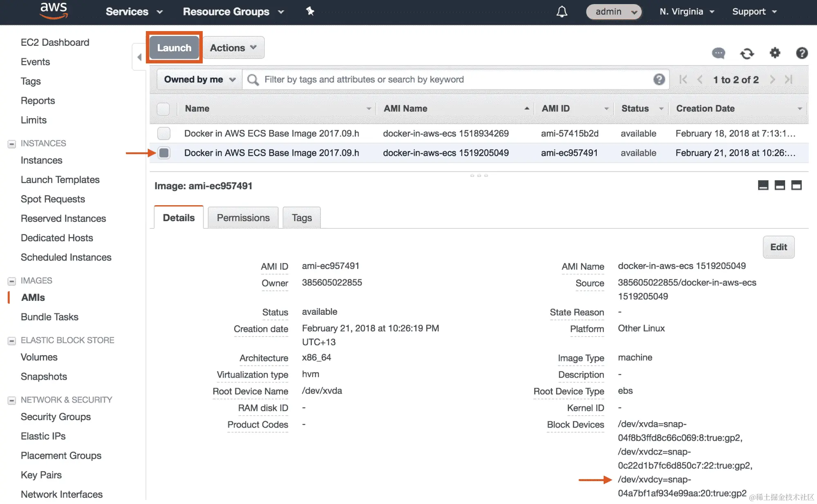Toggle the select-all checkbox in table header
The width and height of the screenshot is (817, 504).
pyautogui.click(x=163, y=109)
